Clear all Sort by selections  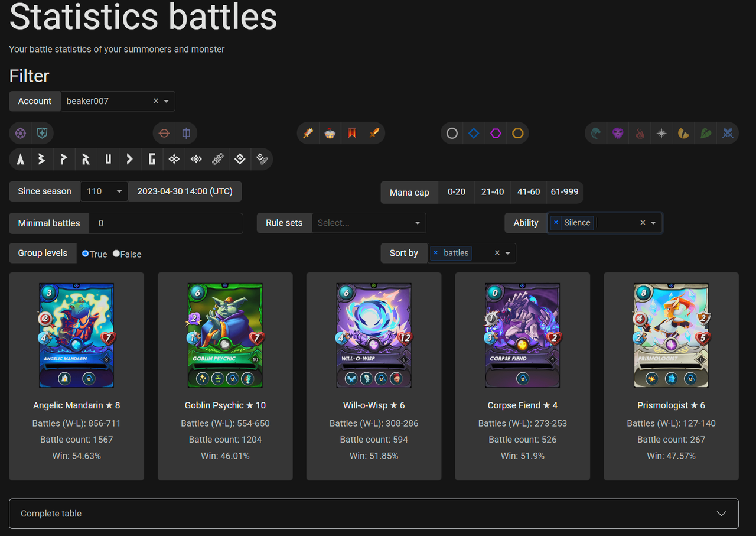(497, 253)
